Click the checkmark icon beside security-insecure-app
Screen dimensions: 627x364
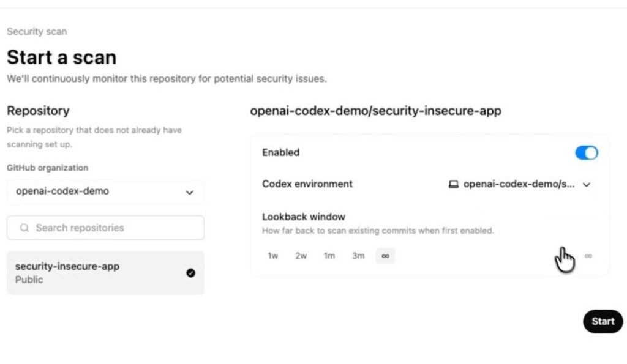click(190, 273)
